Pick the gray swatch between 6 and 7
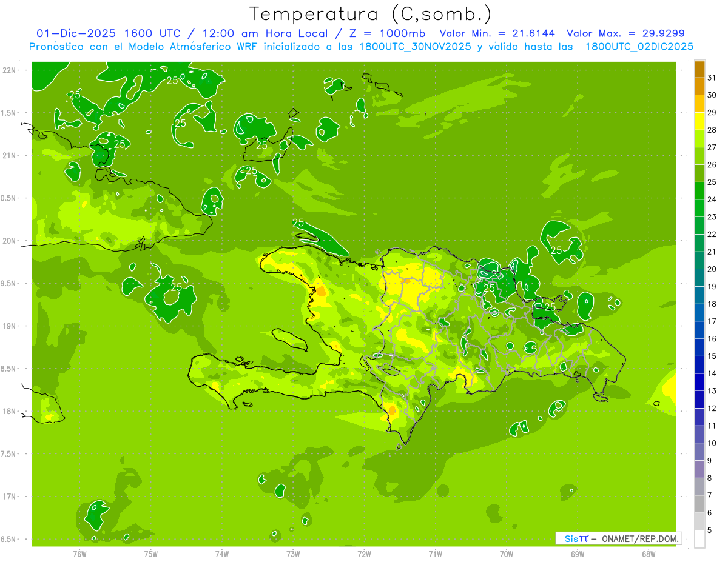728x562 pixels. coord(699,504)
